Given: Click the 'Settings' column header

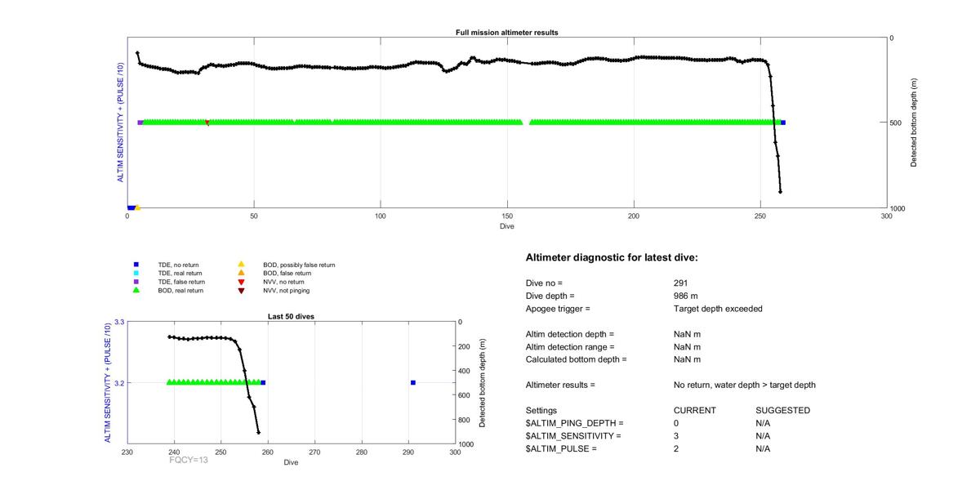Looking at the screenshot, I should tap(541, 410).
